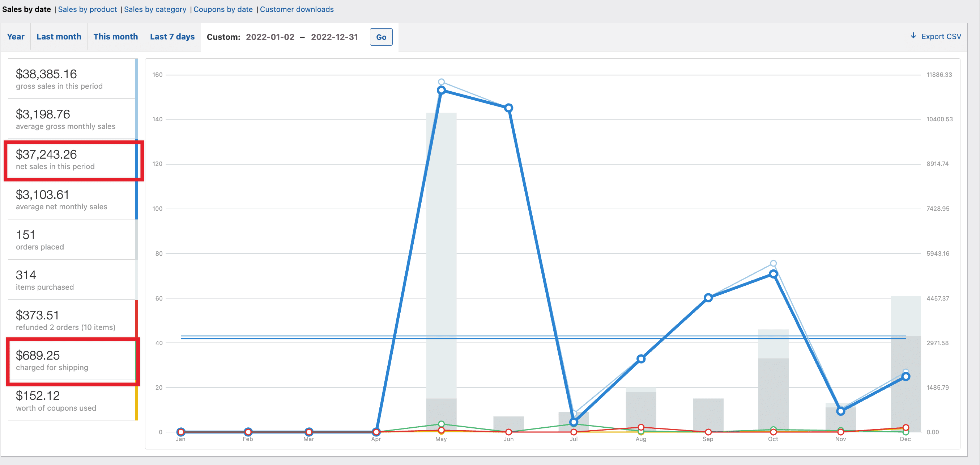980x465 pixels.
Task: Select the This month period filter
Action: pos(115,36)
